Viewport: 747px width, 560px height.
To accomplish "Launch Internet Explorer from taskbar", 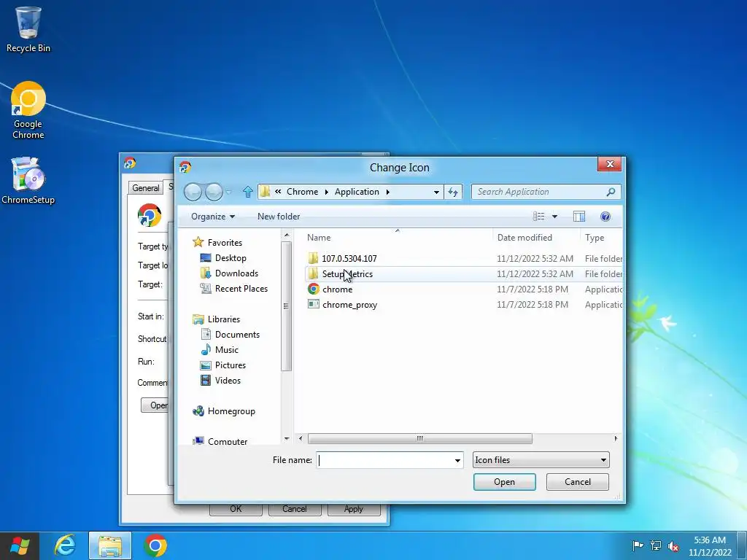I will (65, 545).
